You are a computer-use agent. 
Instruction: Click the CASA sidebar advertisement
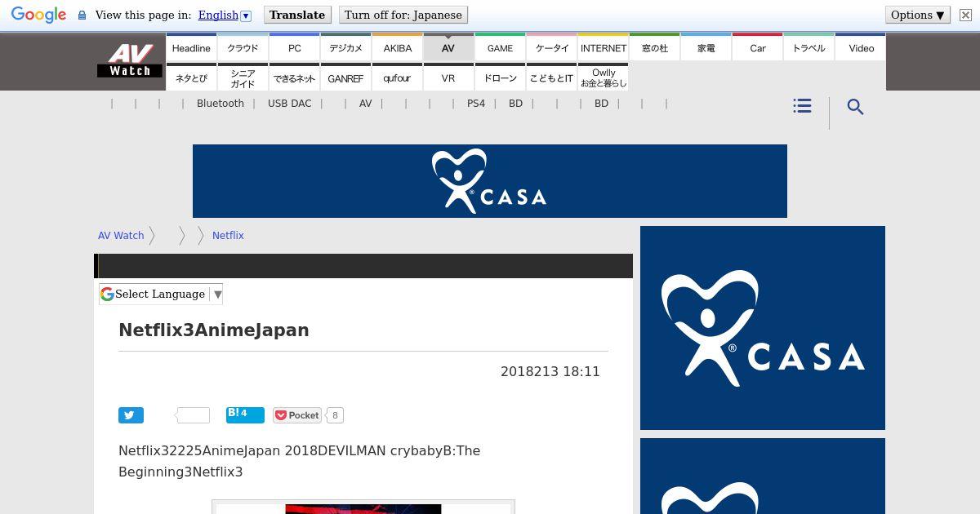click(x=763, y=328)
